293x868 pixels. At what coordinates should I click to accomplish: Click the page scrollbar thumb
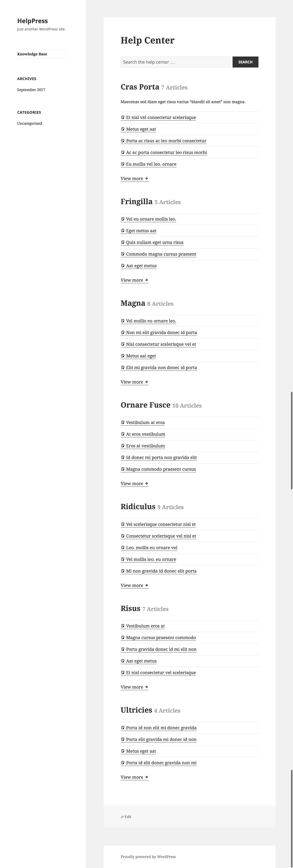coord(291,440)
